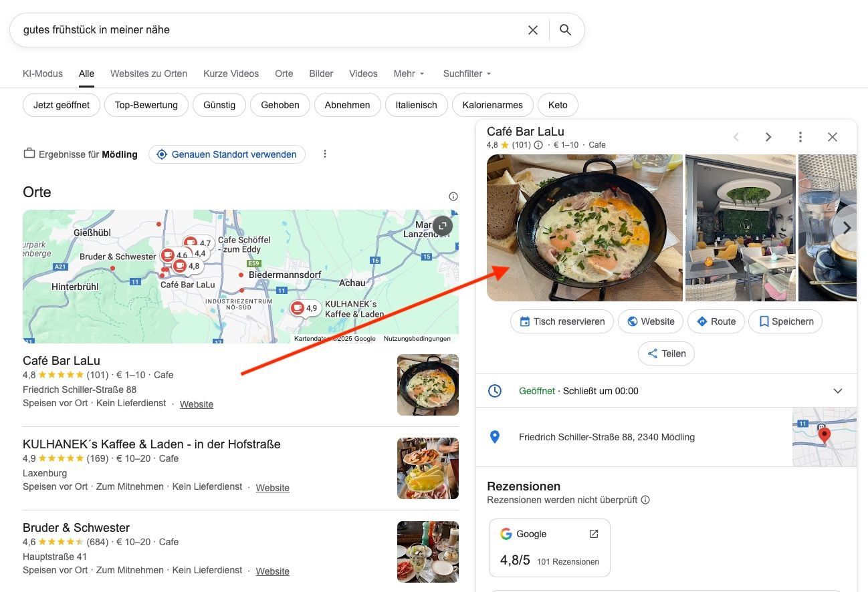Viewport: 868px width, 592px height.
Task: Click the Tisch reservieren button
Action: click(x=562, y=321)
